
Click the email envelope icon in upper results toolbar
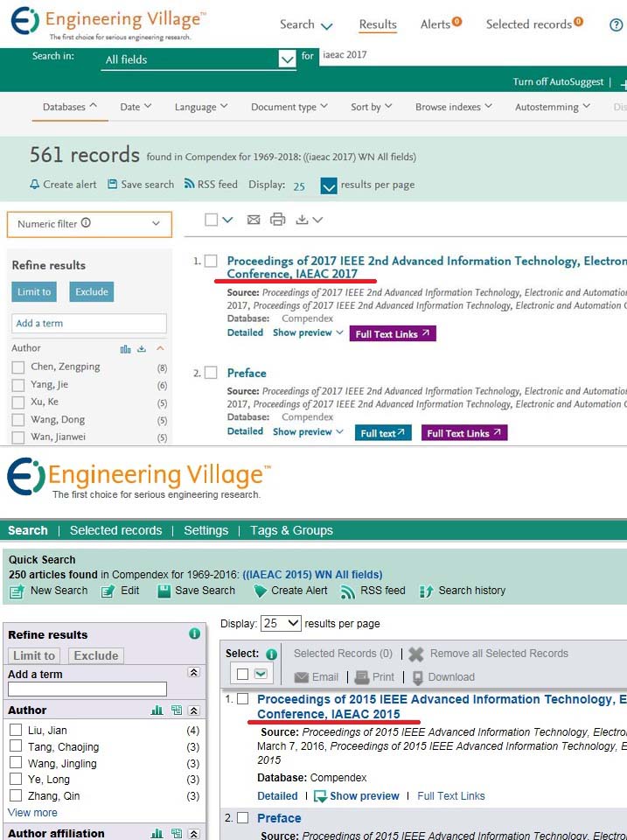click(x=254, y=220)
